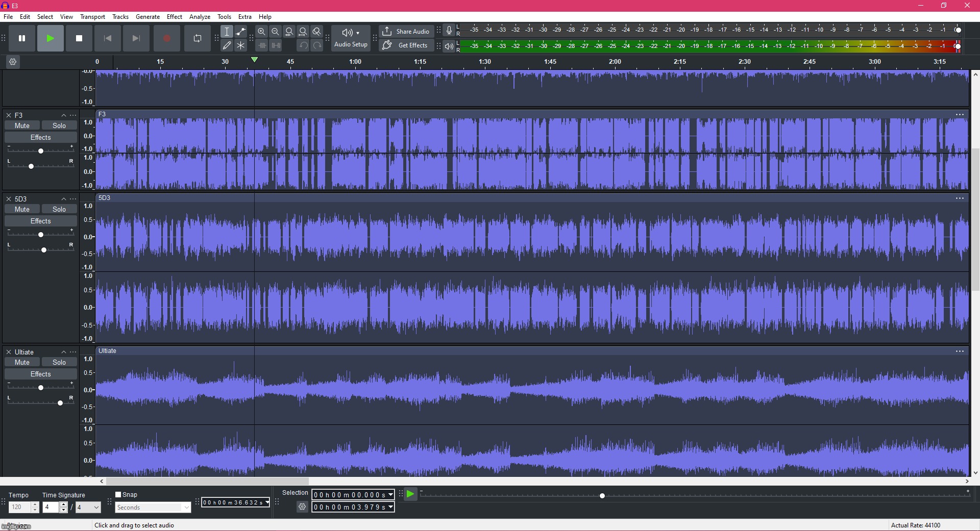Click the 5D3 track pan slider
This screenshot has height=531, width=980.
coord(41,249)
